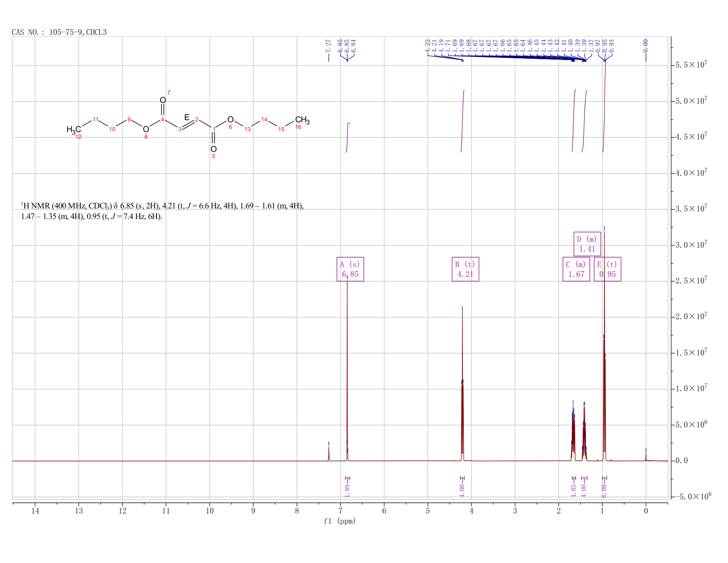Click the integral value 4.00 under 4.21 peak

tap(462, 491)
